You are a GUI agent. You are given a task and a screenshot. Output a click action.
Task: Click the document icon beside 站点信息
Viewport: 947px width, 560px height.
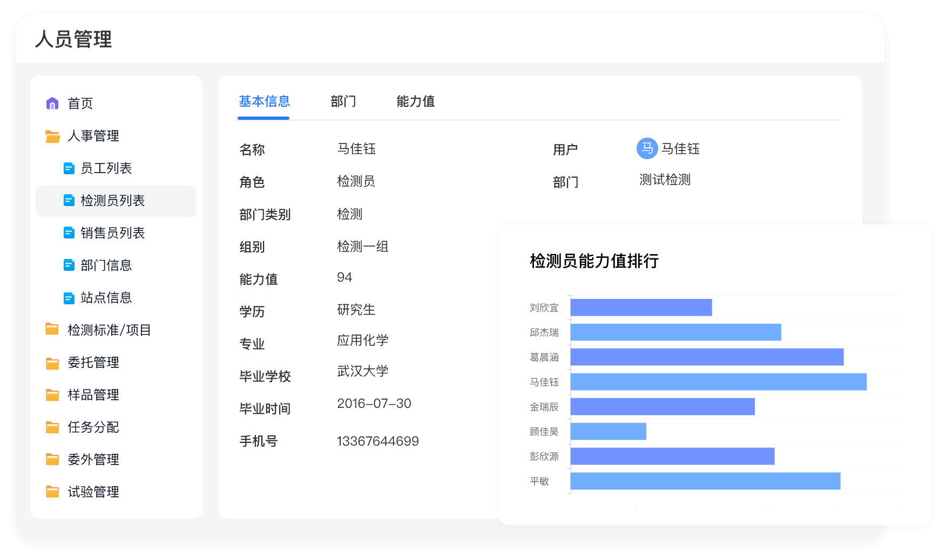click(69, 298)
